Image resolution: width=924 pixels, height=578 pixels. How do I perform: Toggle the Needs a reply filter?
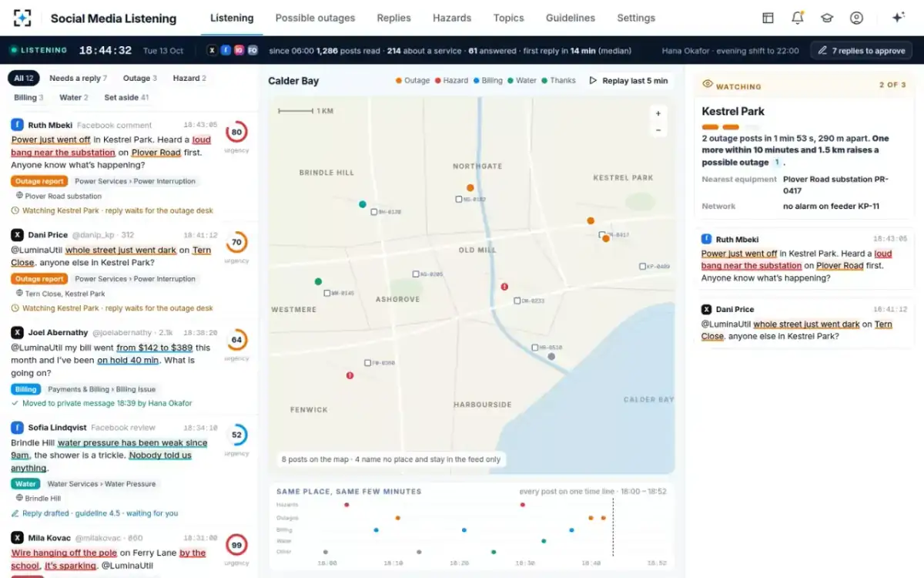point(78,78)
